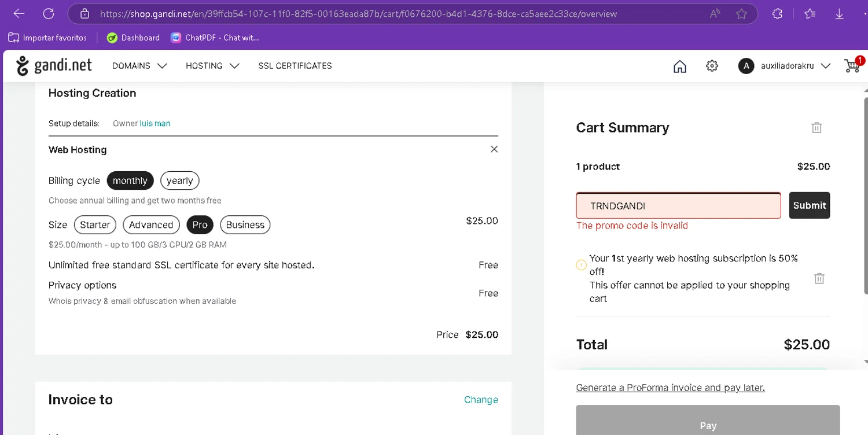Click the promo code input field
Image resolution: width=868 pixels, height=435 pixels.
[678, 205]
